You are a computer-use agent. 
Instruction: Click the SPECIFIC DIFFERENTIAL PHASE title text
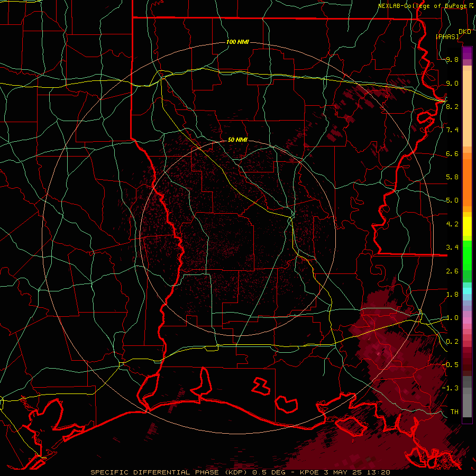[x=154, y=472]
